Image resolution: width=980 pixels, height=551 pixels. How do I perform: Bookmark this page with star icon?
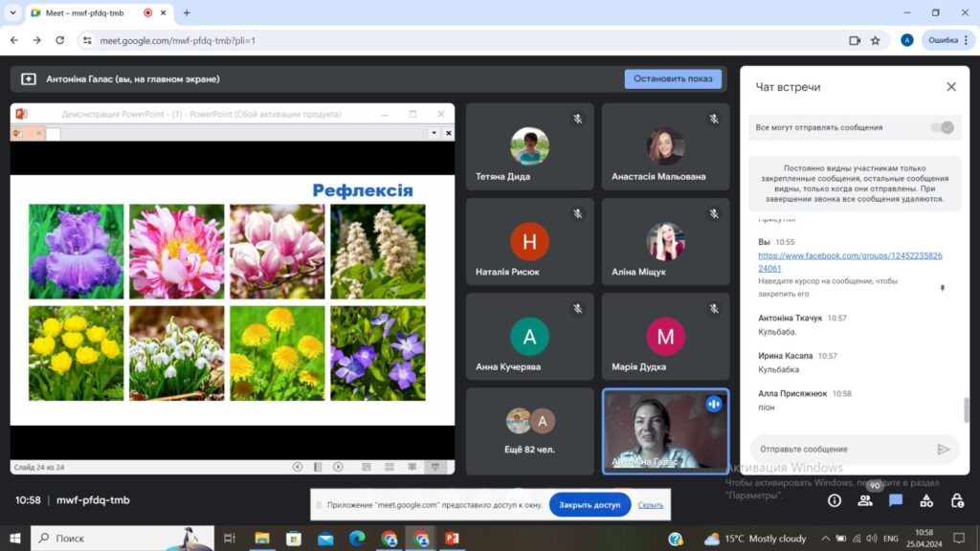click(875, 40)
